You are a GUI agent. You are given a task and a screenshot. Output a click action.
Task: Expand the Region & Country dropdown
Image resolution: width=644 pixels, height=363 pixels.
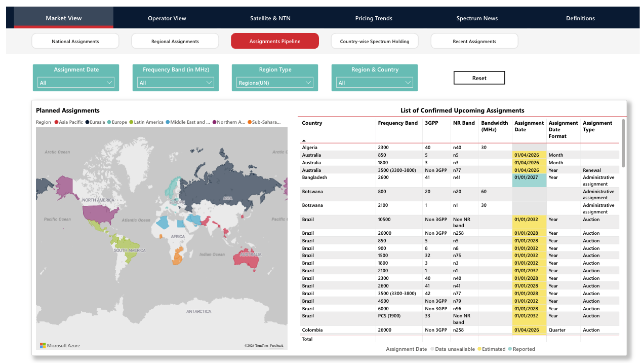coord(375,83)
